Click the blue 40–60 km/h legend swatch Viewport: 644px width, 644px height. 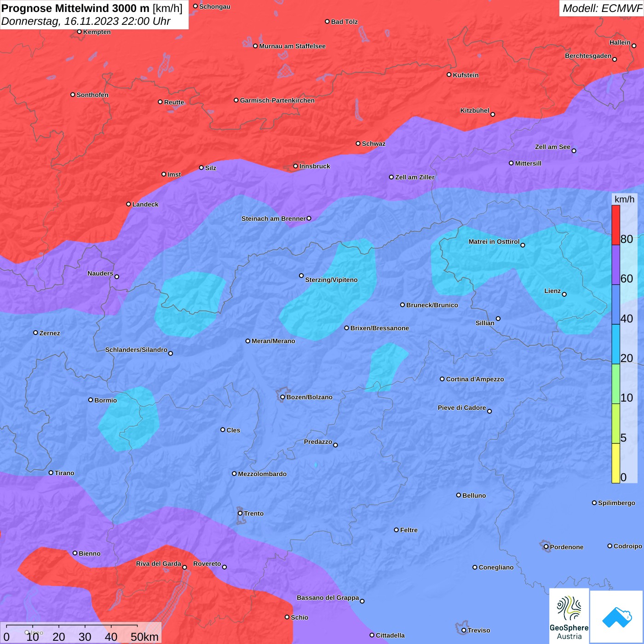pos(615,305)
